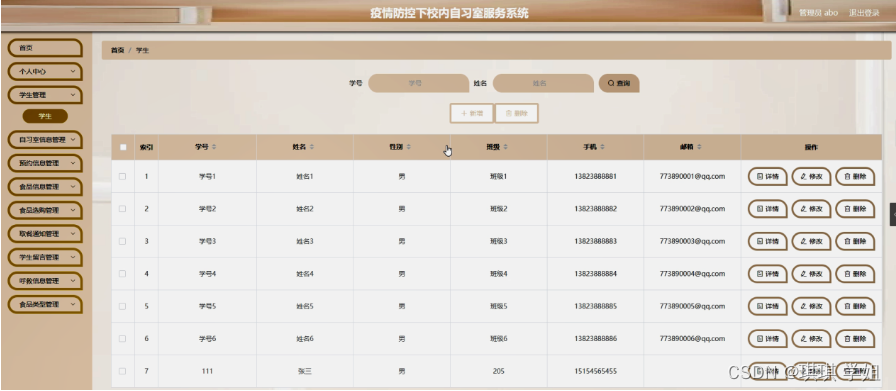
Task: Expand the 个人中心 sidebar menu
Action: click(45, 71)
